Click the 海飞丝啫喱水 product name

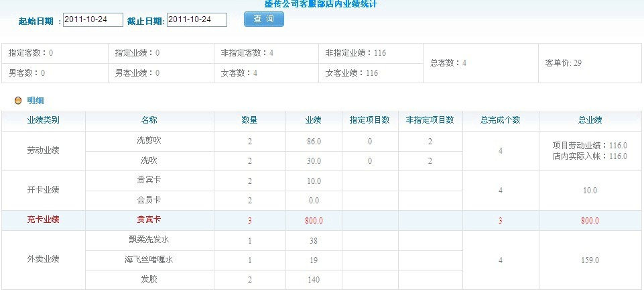pyautogui.click(x=149, y=260)
